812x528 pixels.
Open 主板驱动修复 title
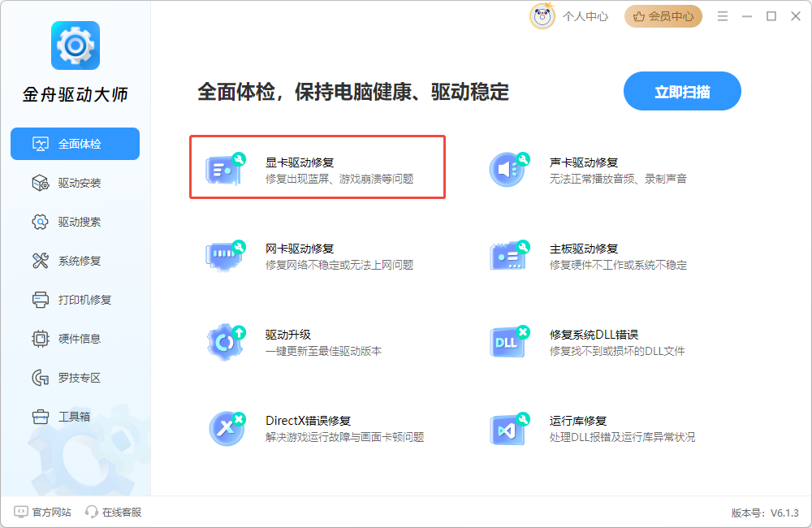pyautogui.click(x=584, y=249)
